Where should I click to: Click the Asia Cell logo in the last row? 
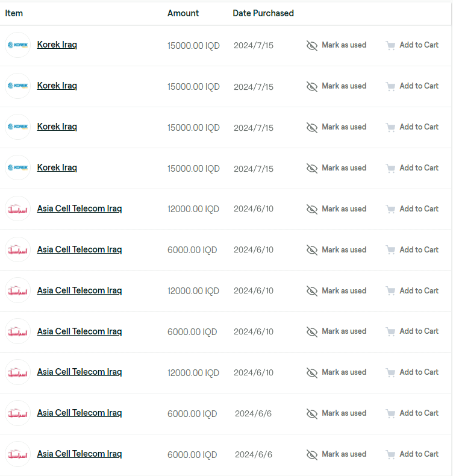(17, 454)
